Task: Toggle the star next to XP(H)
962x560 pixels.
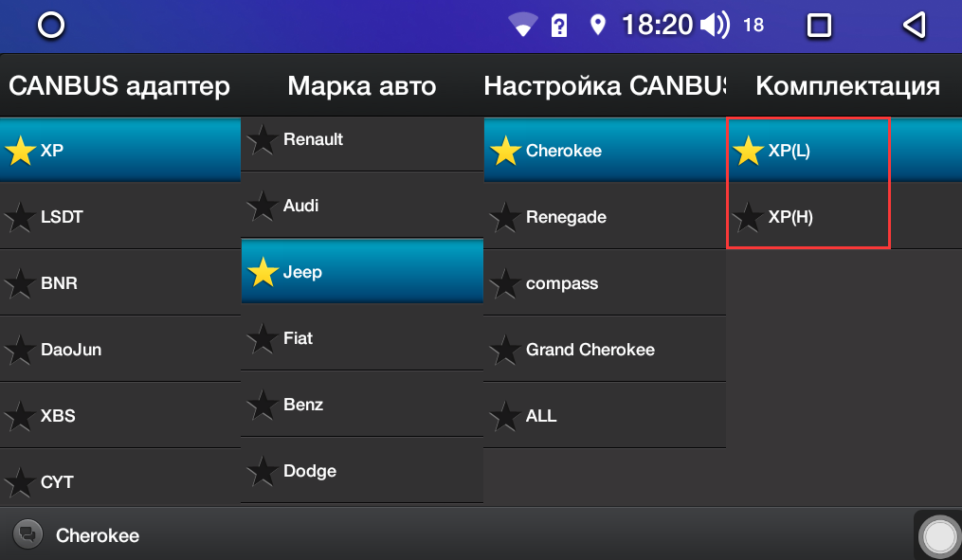Action: (748, 217)
